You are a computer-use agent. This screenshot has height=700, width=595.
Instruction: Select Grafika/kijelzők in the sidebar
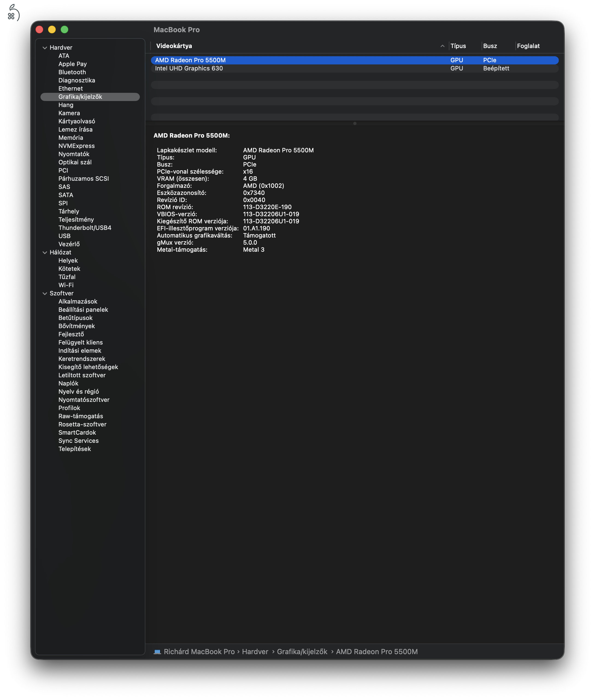click(x=90, y=97)
